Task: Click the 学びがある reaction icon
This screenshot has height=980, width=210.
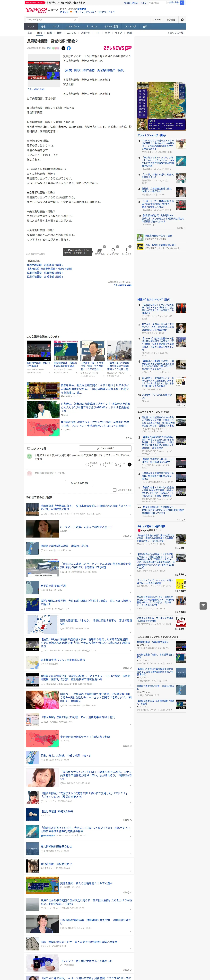Action: pos(100,250)
